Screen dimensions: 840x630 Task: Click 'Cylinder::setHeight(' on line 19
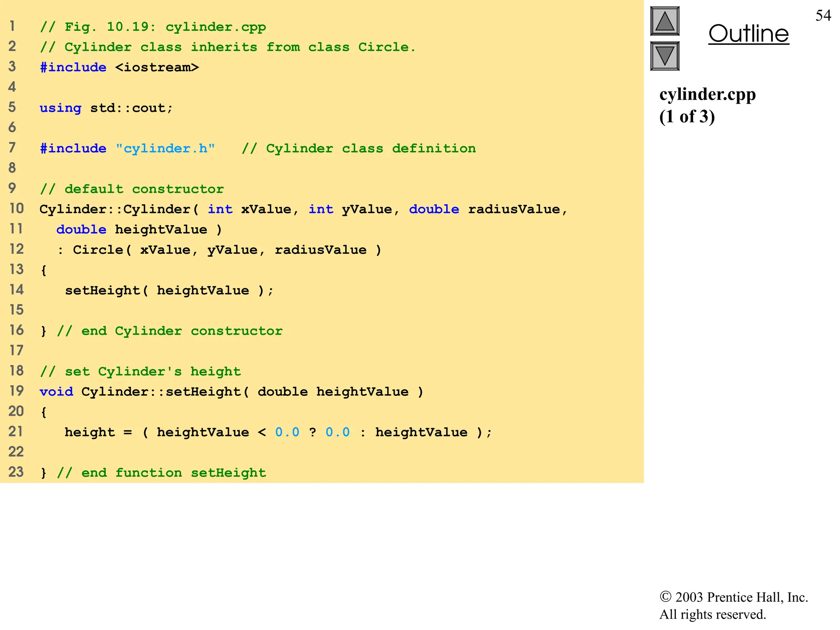(165, 392)
